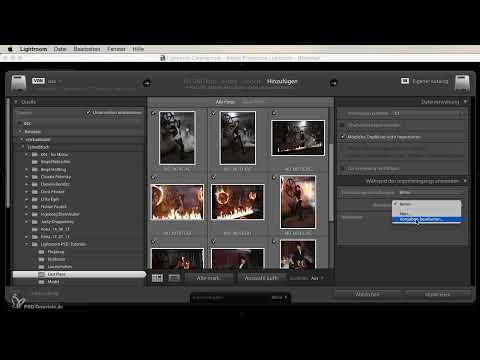Click the Model folder icon
Image resolution: width=480 pixels, height=360 pixels.
pyautogui.click(x=41, y=282)
